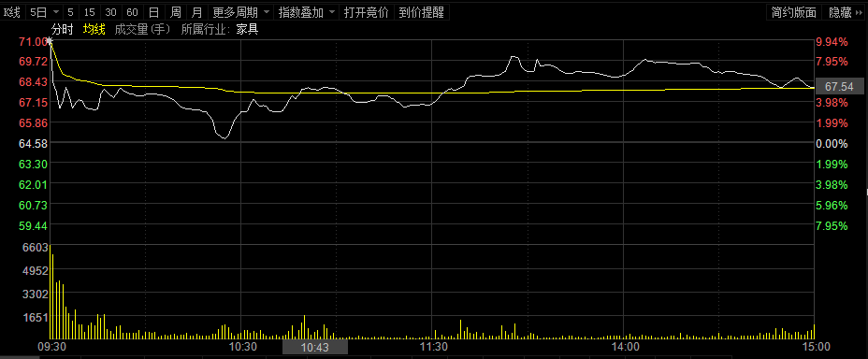The width and height of the screenshot is (868, 359).
Task: Click the current price tag 67.54
Action: point(839,87)
